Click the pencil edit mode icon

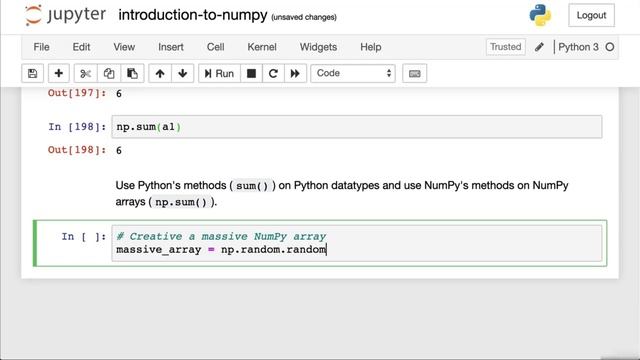539,47
